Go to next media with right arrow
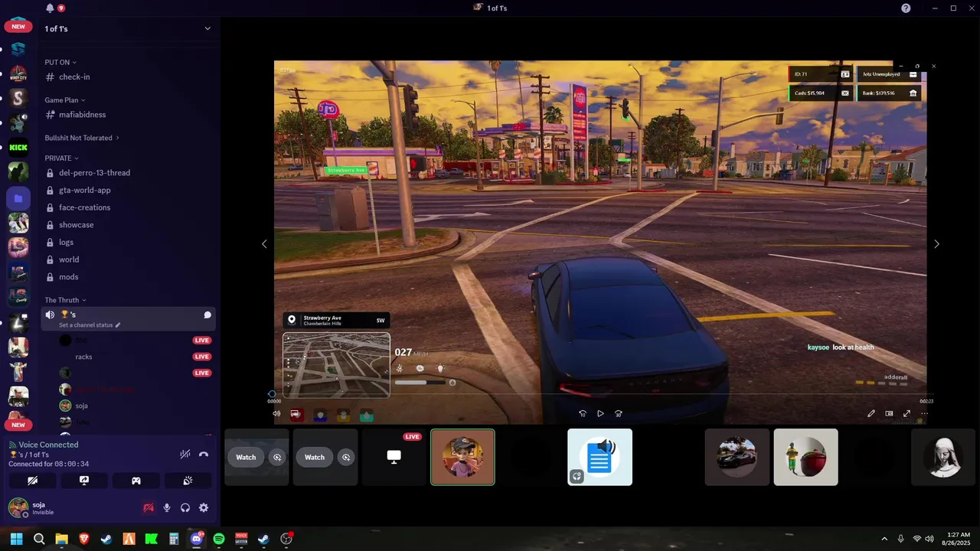Image resolution: width=980 pixels, height=551 pixels. click(x=936, y=243)
